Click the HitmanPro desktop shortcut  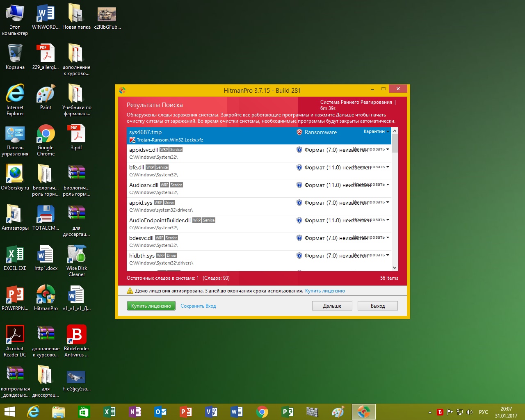pos(46,297)
